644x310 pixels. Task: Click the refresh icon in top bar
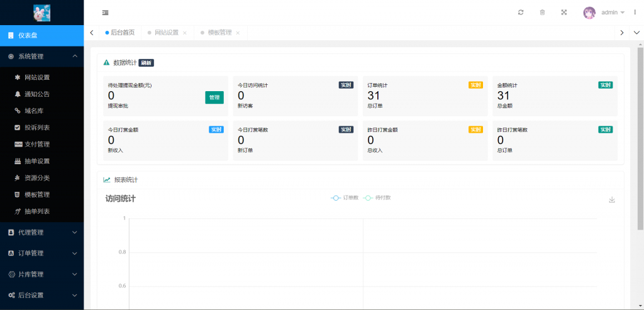coord(521,13)
